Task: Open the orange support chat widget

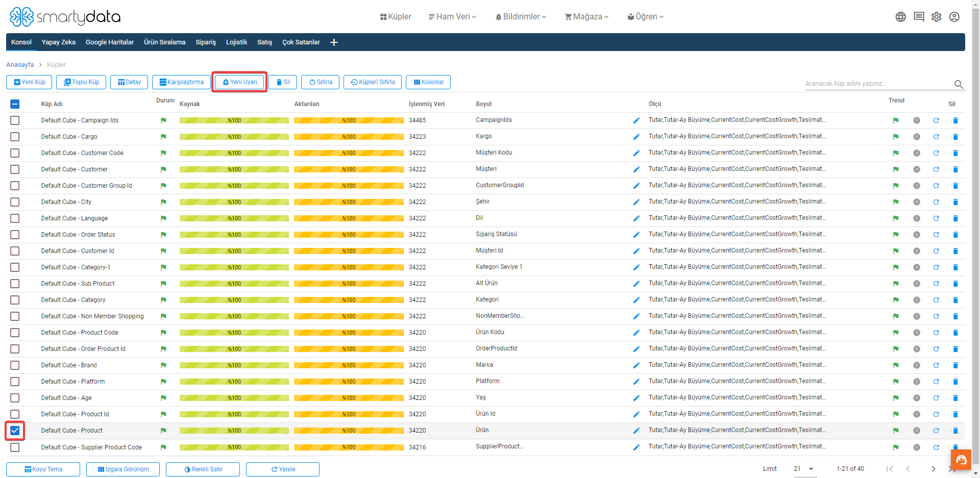Action: pyautogui.click(x=961, y=460)
